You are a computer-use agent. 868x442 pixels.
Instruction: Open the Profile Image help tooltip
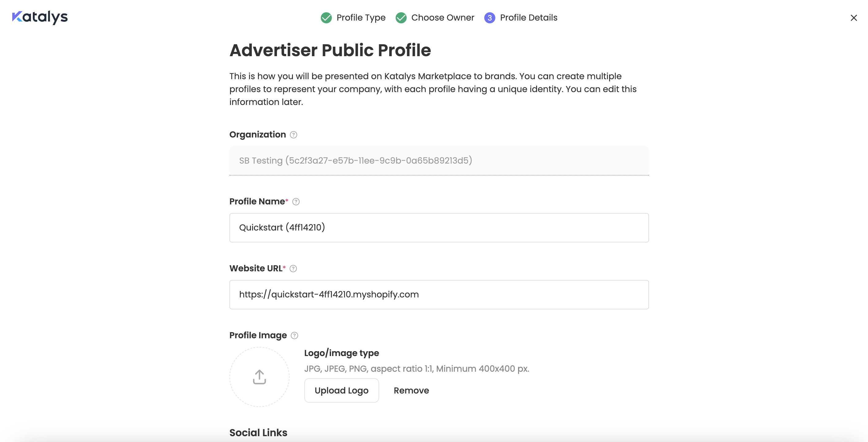point(294,335)
